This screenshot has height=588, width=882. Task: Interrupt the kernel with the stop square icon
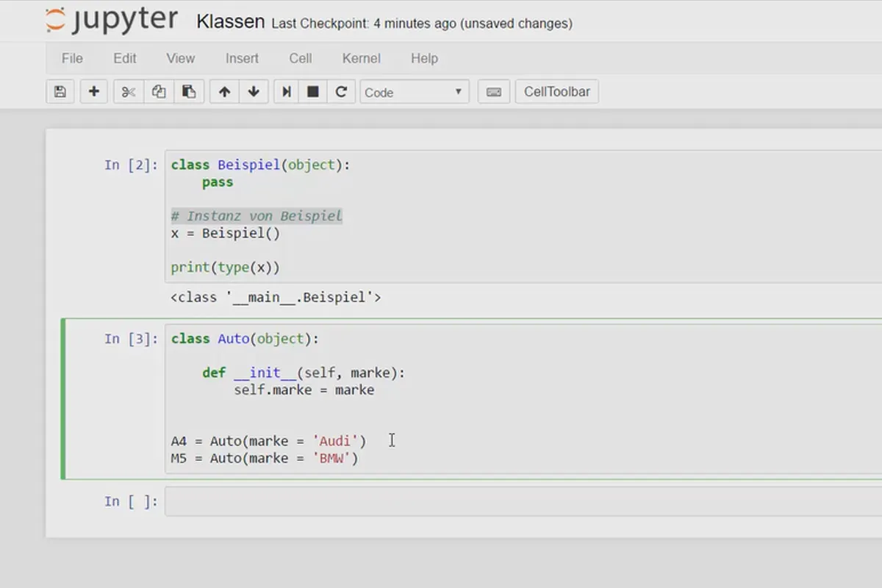coord(313,92)
